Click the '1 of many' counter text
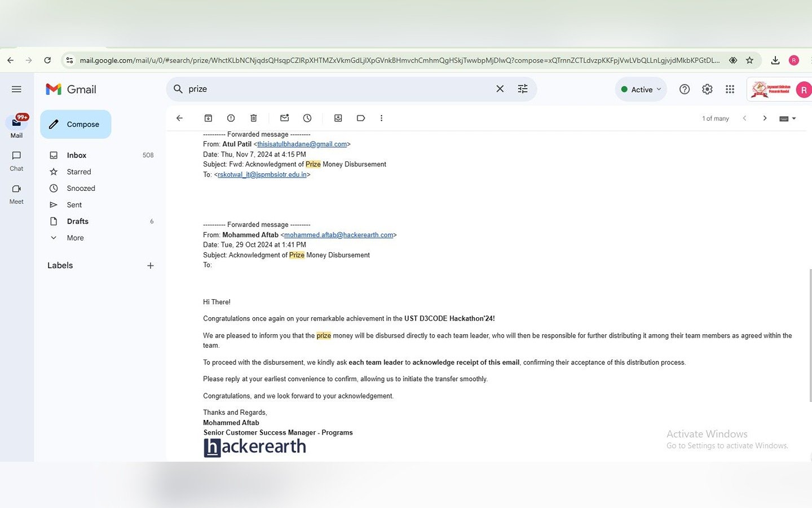This screenshot has width=812, height=508. [x=715, y=119]
